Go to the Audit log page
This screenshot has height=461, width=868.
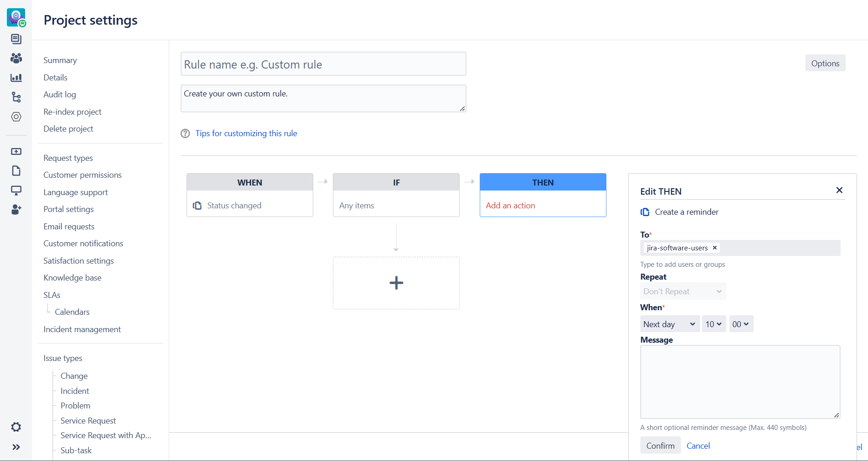click(x=59, y=95)
